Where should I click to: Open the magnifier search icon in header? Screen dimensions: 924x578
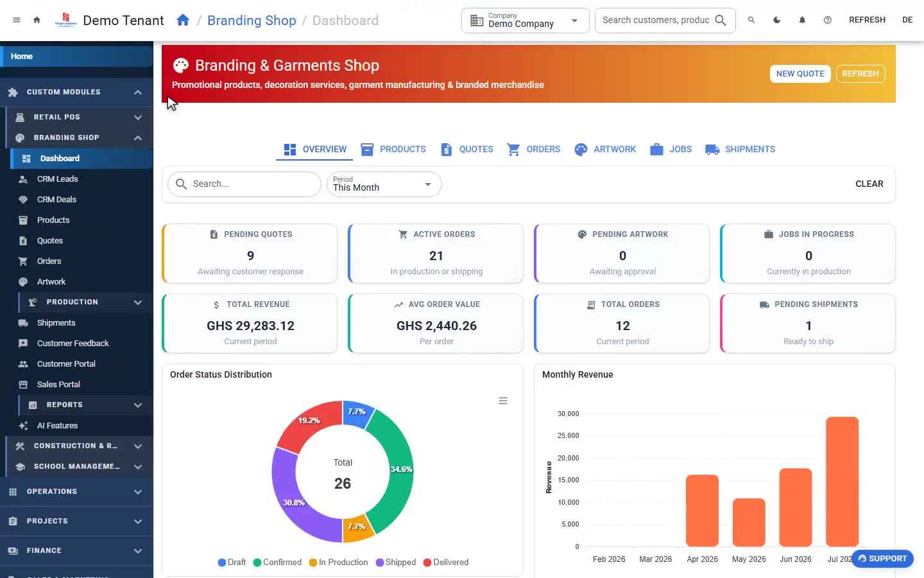[751, 20]
